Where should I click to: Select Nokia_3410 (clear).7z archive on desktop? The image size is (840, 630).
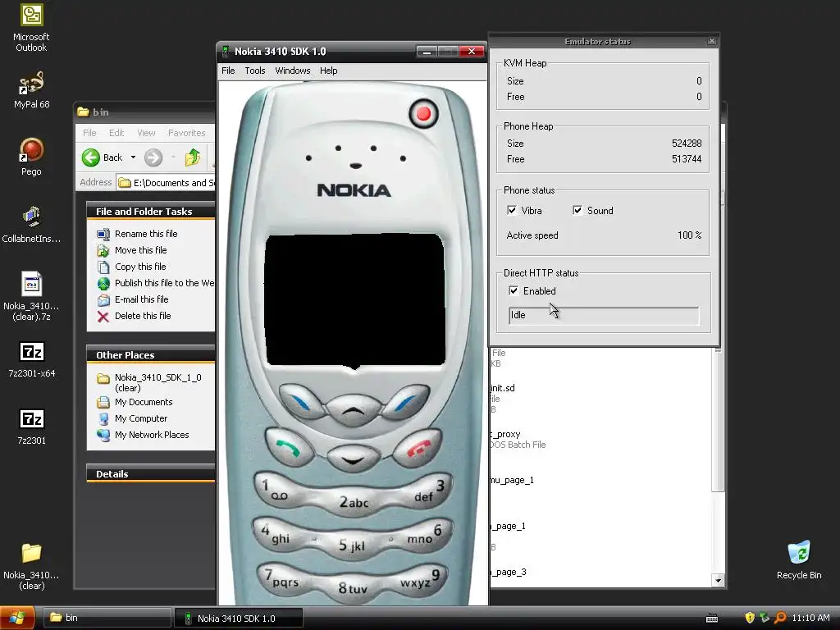31,296
